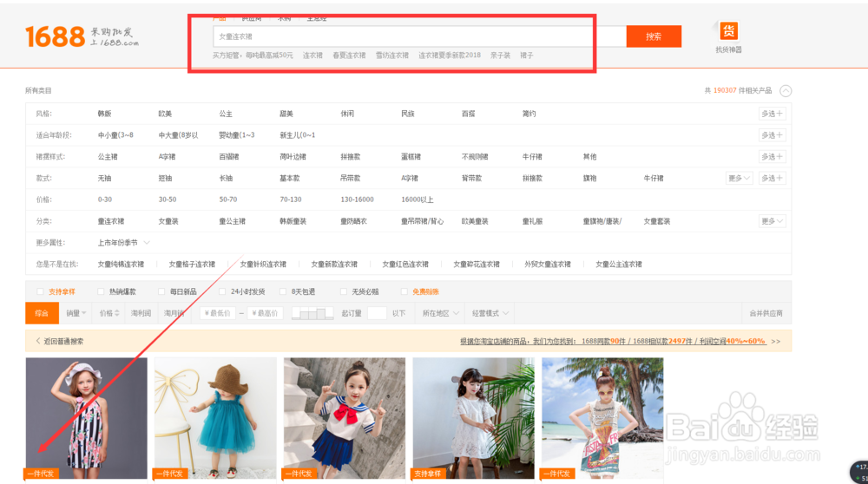
Task: Choose 旗袍 in the 款式 row
Action: coord(589,178)
